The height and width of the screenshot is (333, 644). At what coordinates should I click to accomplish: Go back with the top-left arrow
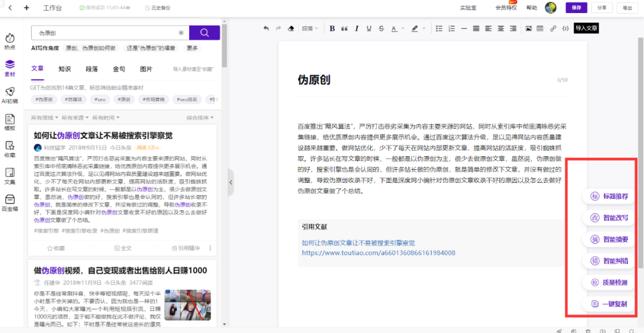pyautogui.click(x=10, y=8)
